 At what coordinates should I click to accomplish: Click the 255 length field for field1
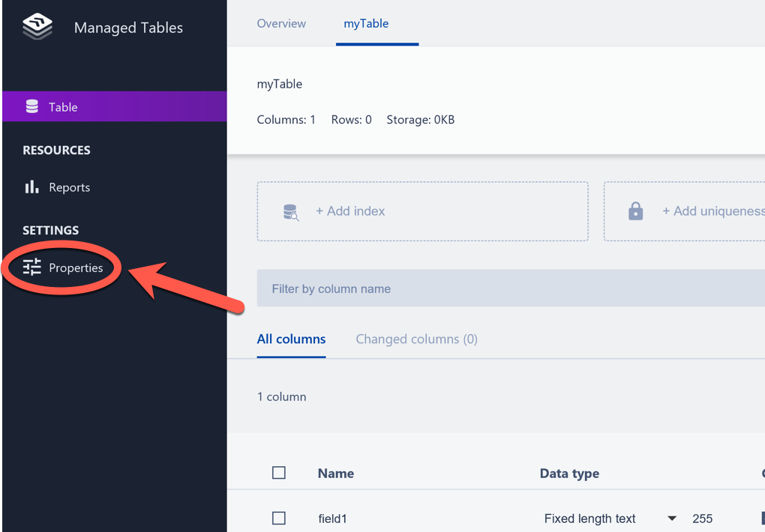[703, 519]
